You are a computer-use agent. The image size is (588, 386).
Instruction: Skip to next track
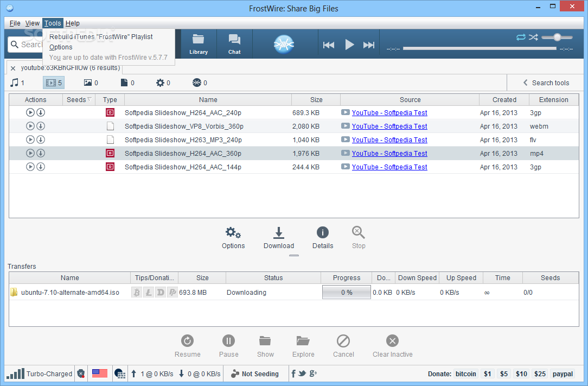click(x=369, y=45)
